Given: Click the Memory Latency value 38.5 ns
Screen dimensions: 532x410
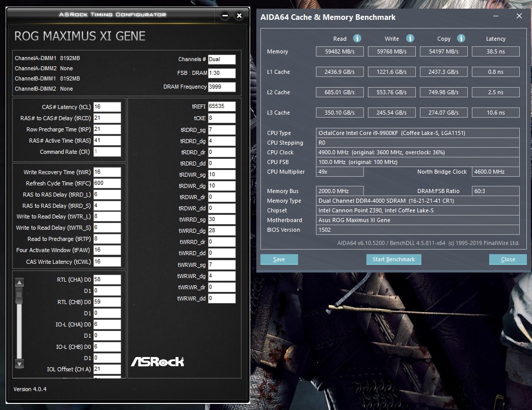Looking at the screenshot, I should click(496, 51).
